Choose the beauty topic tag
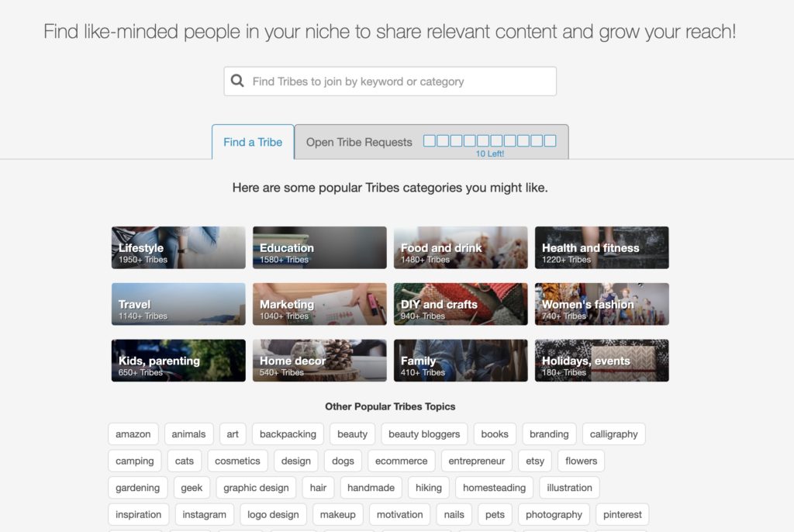 pos(353,434)
